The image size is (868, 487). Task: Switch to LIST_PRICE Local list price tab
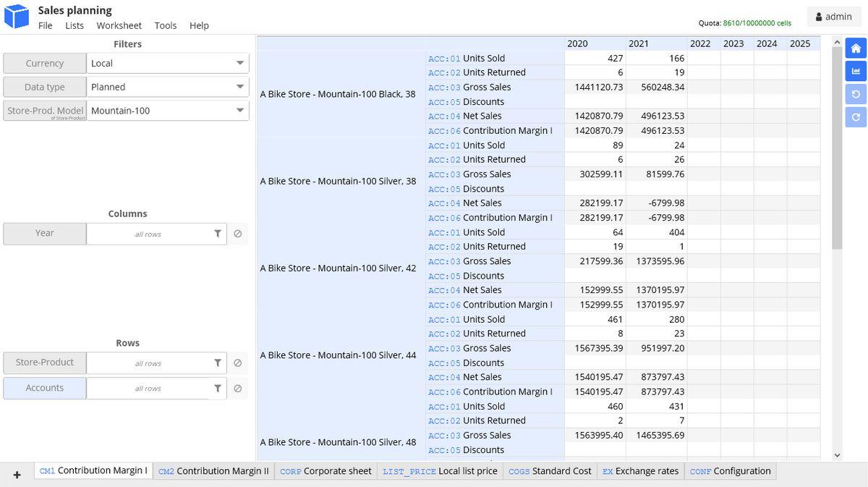tap(440, 471)
